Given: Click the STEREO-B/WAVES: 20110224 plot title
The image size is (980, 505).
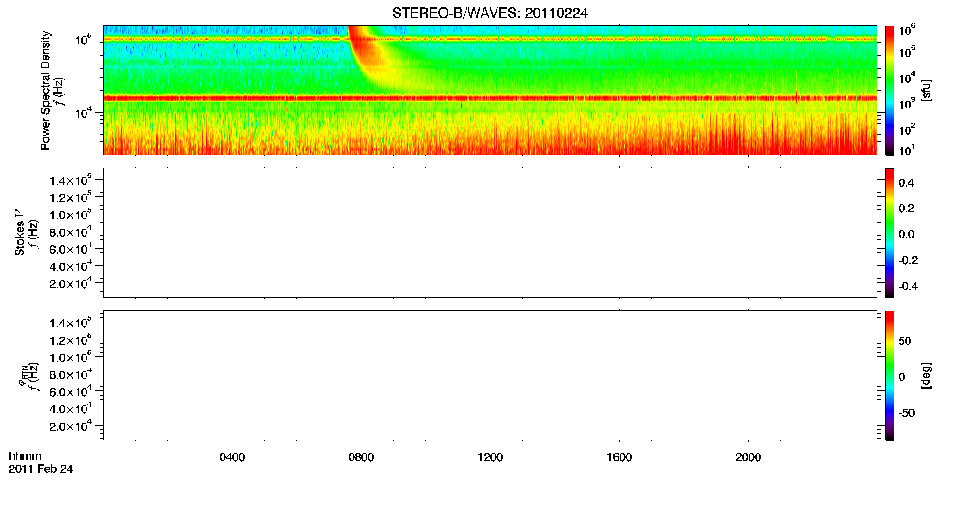Looking at the screenshot, I should [490, 14].
